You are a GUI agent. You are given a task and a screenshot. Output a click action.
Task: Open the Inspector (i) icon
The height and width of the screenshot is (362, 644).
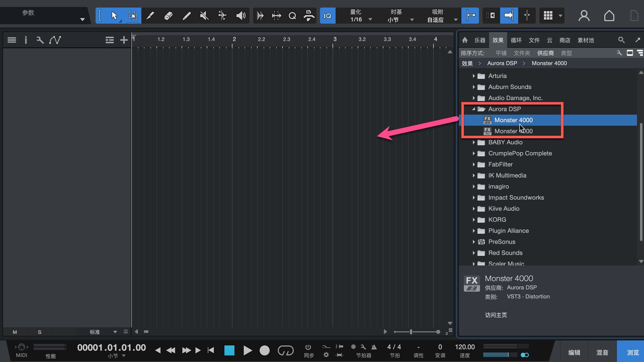(26, 40)
